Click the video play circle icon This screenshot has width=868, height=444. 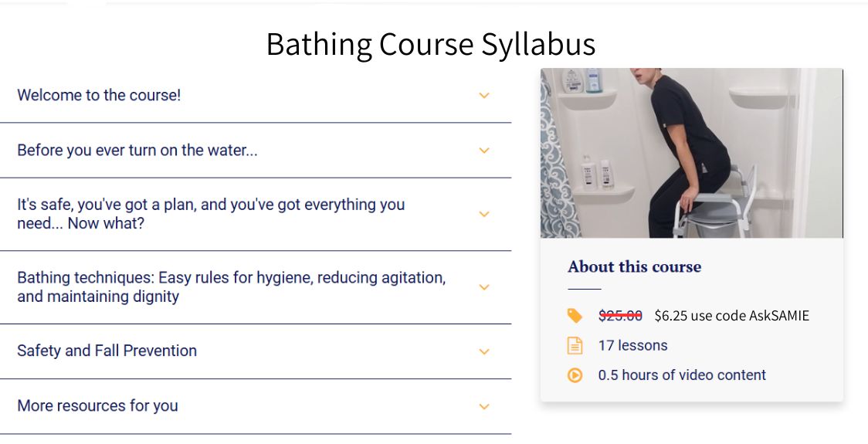coord(575,375)
